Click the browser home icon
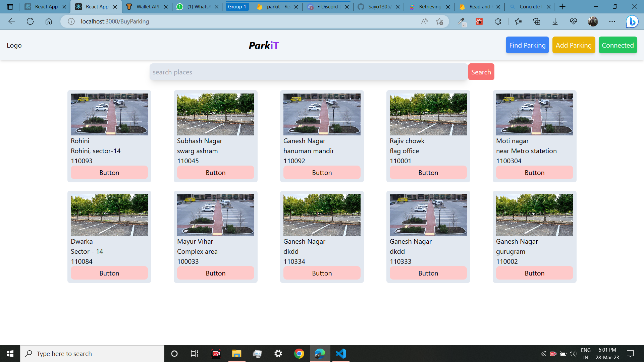The image size is (644, 362). pyautogui.click(x=49, y=21)
